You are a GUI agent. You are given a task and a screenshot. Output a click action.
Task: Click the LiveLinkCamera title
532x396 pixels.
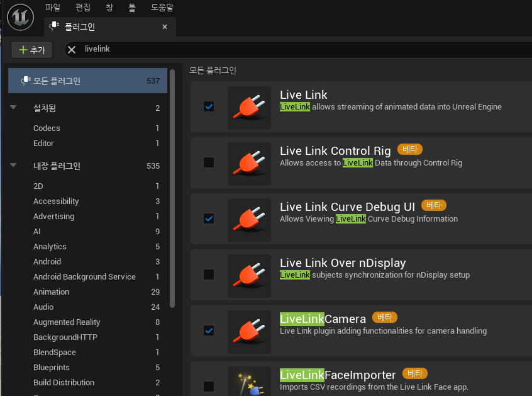click(323, 319)
